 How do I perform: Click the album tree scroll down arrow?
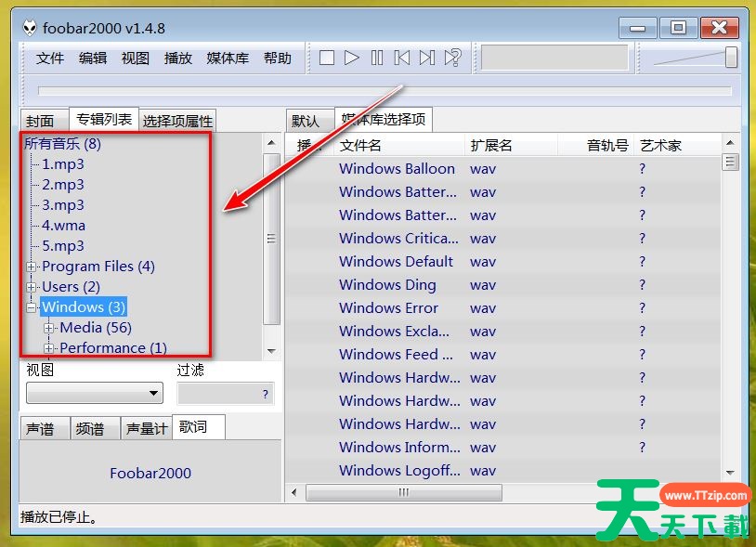pos(271,351)
